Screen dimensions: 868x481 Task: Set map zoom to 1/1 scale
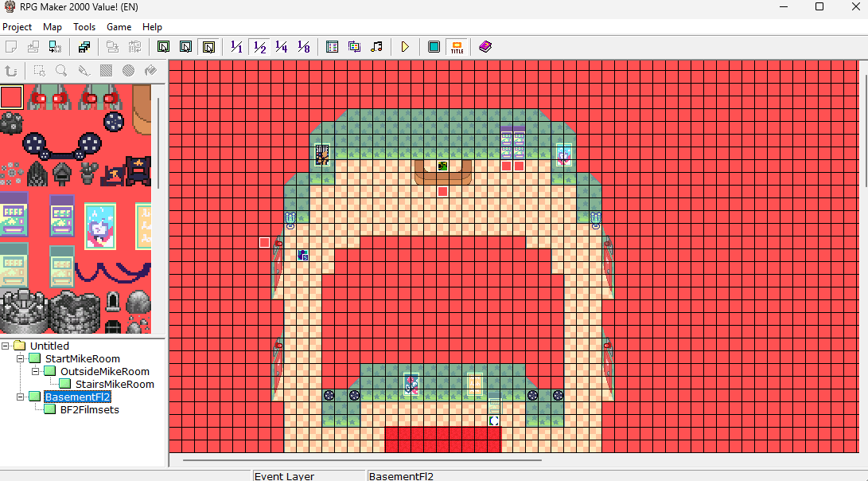pos(237,47)
